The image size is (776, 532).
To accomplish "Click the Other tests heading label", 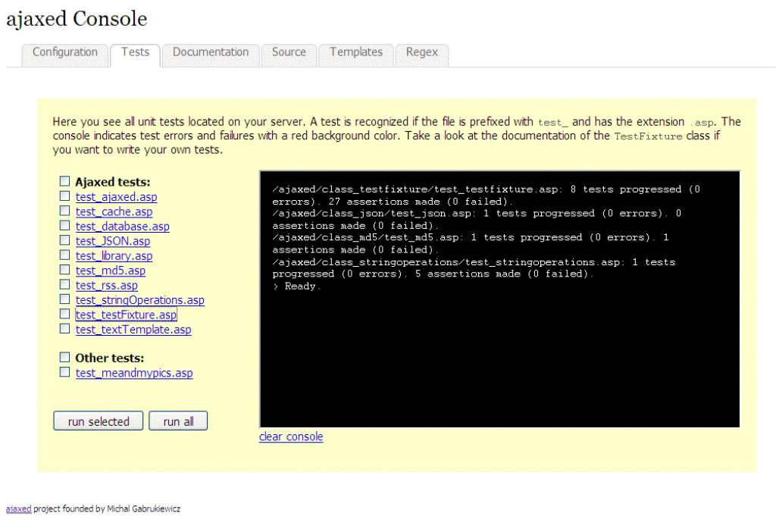I will [110, 358].
